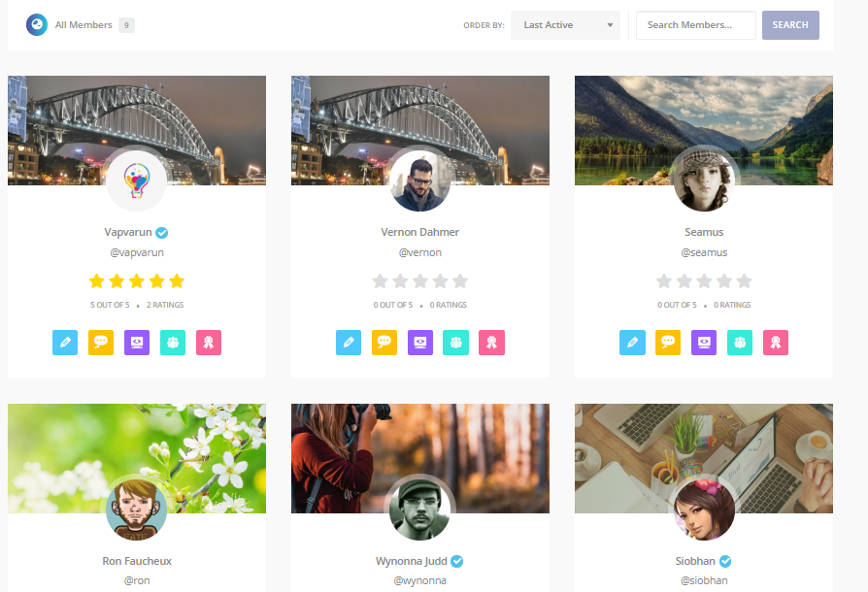The image size is (868, 592).
Task: Click the purple media icon on Vapvarun's card
Action: click(x=137, y=343)
